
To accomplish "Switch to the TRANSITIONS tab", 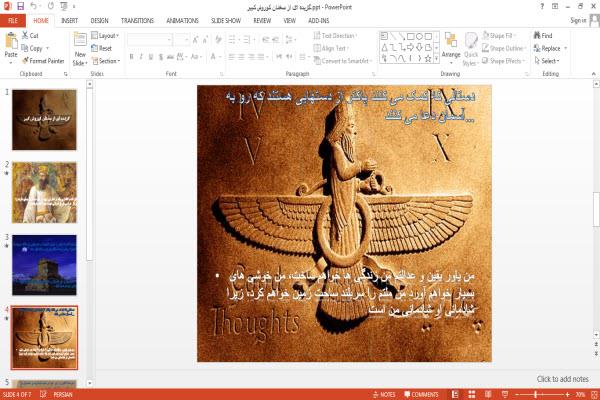I will [x=137, y=21].
